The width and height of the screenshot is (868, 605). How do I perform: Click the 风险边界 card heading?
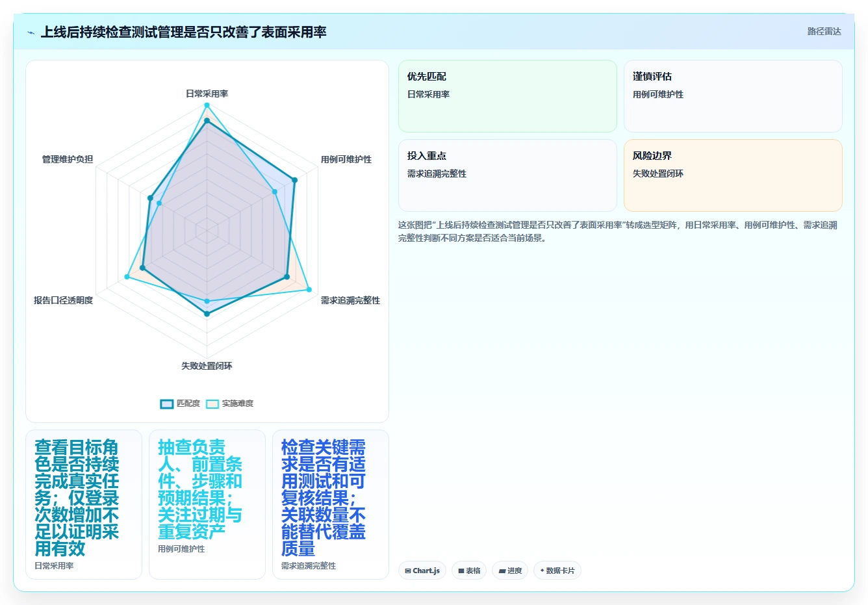pyautogui.click(x=652, y=156)
